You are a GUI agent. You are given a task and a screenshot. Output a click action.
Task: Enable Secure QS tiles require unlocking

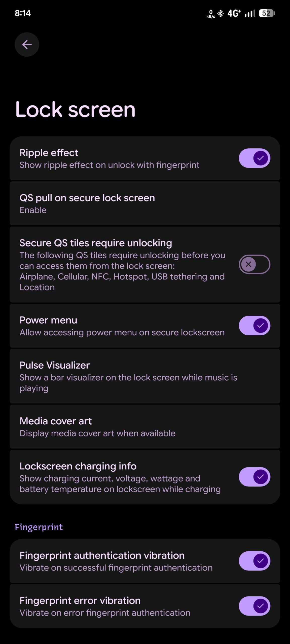tap(254, 264)
